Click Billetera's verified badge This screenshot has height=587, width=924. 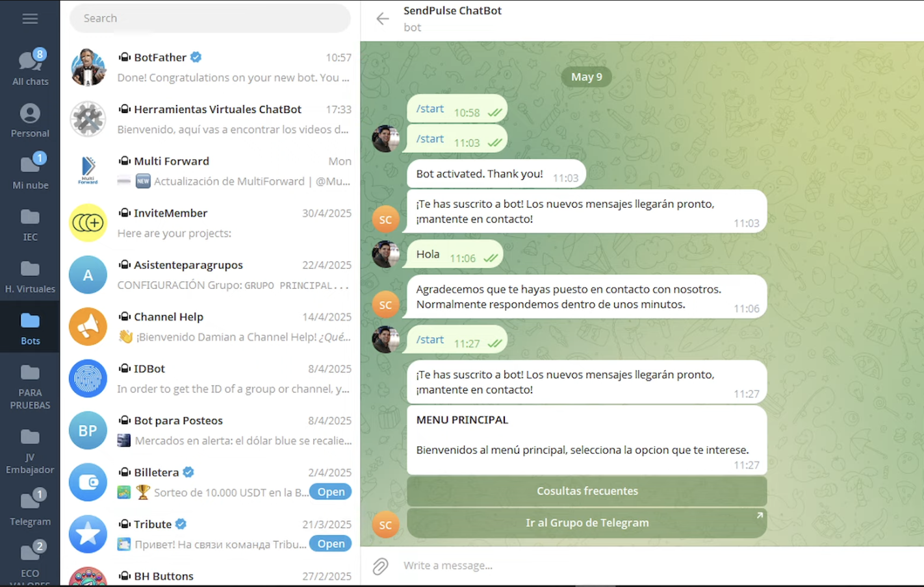click(188, 472)
